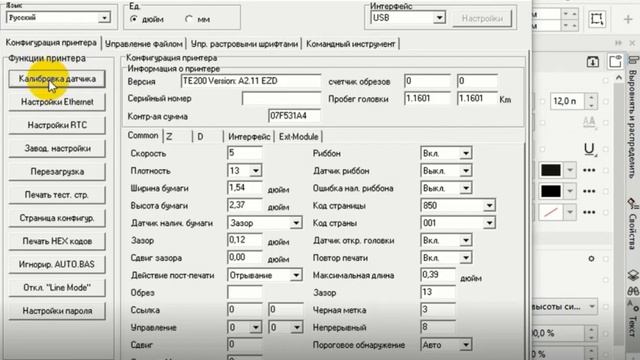Select the мм unit radio button

coord(189,19)
